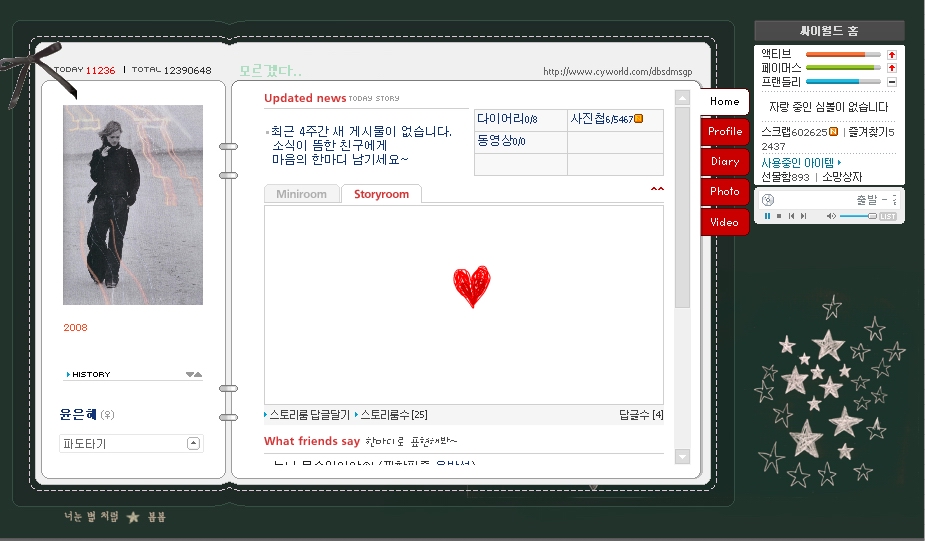Click the minihompy URL address
The width and height of the screenshot is (925, 541).
tap(618, 71)
